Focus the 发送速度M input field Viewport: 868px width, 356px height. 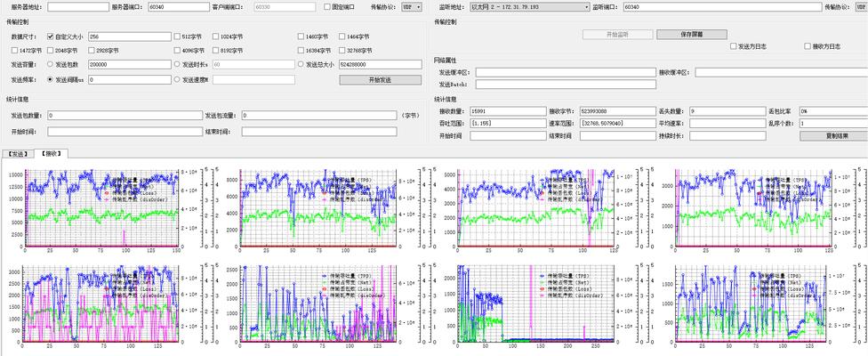coord(253,80)
